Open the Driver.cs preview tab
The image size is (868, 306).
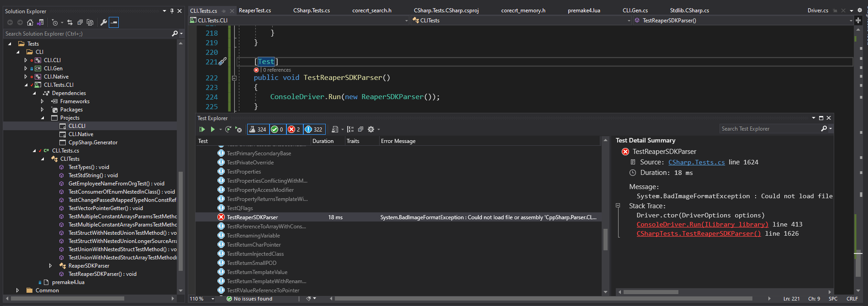[x=818, y=11]
